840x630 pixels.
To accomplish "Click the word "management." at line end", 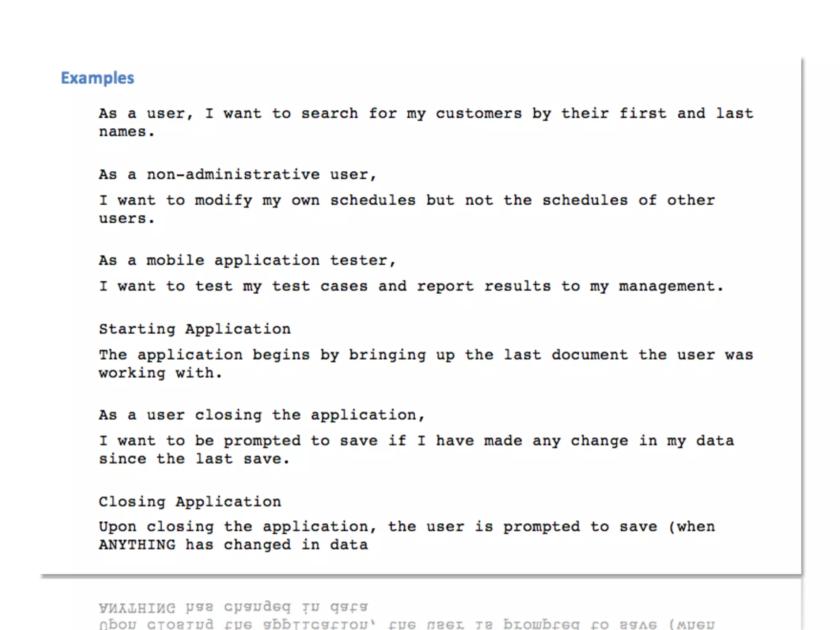I will (671, 286).
